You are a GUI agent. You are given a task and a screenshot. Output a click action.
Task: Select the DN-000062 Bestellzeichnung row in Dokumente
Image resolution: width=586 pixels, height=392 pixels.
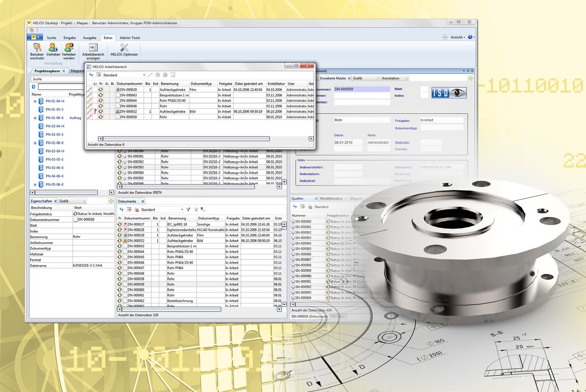tap(199, 301)
